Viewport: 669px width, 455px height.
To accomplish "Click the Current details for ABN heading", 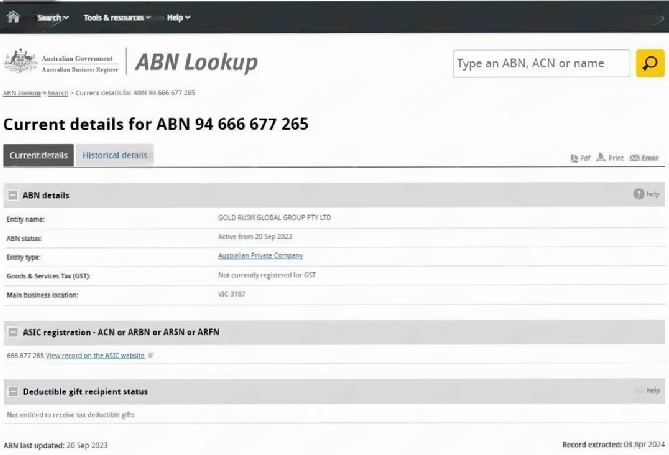I will 156,124.
